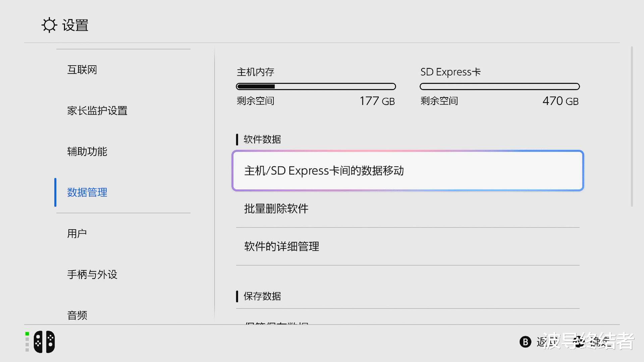Select 音频 in the sidebar
644x362 pixels.
coord(77,315)
